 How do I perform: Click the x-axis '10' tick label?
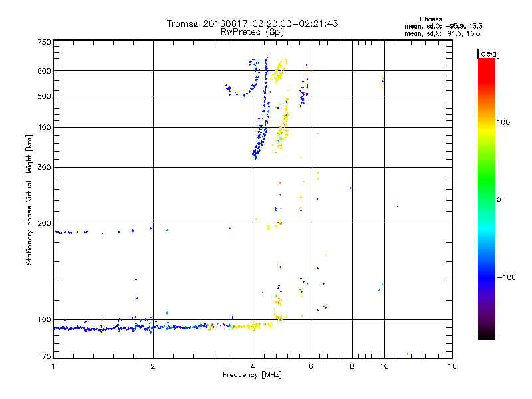click(384, 366)
